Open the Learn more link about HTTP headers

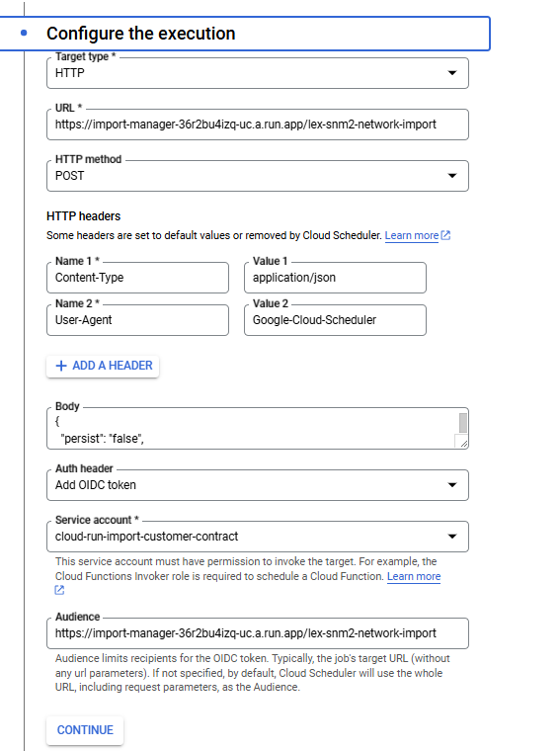point(412,235)
